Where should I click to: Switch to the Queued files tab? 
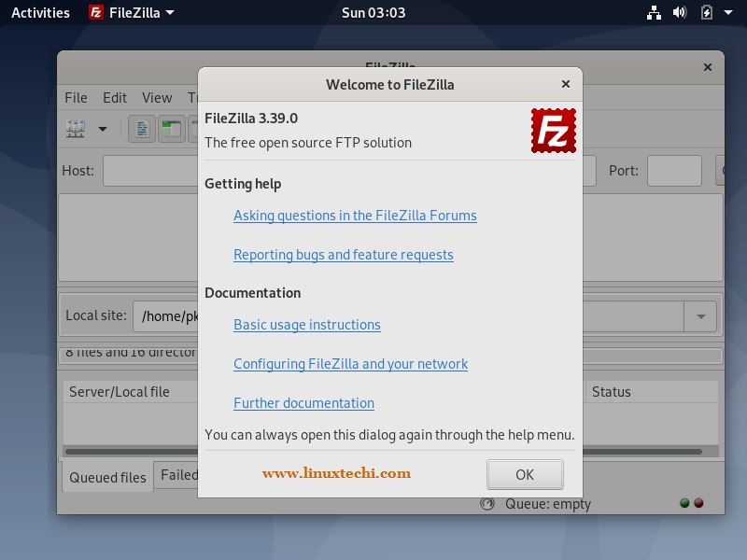[107, 477]
